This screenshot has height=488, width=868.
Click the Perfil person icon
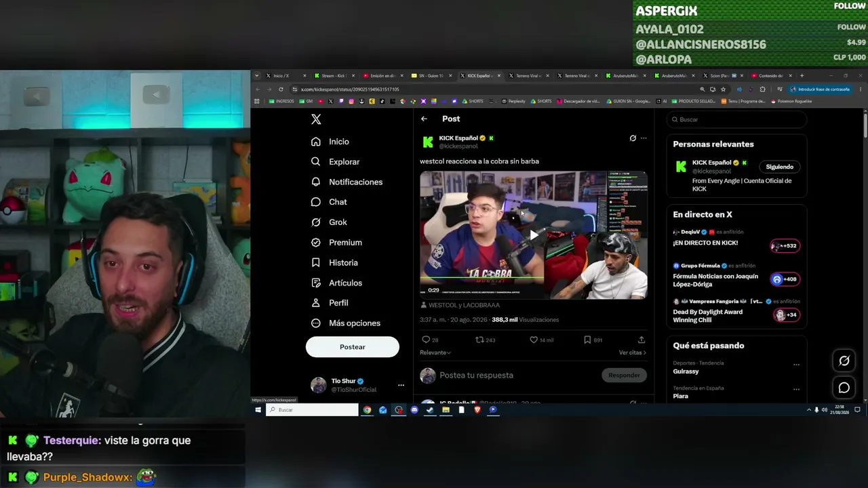[x=316, y=303]
